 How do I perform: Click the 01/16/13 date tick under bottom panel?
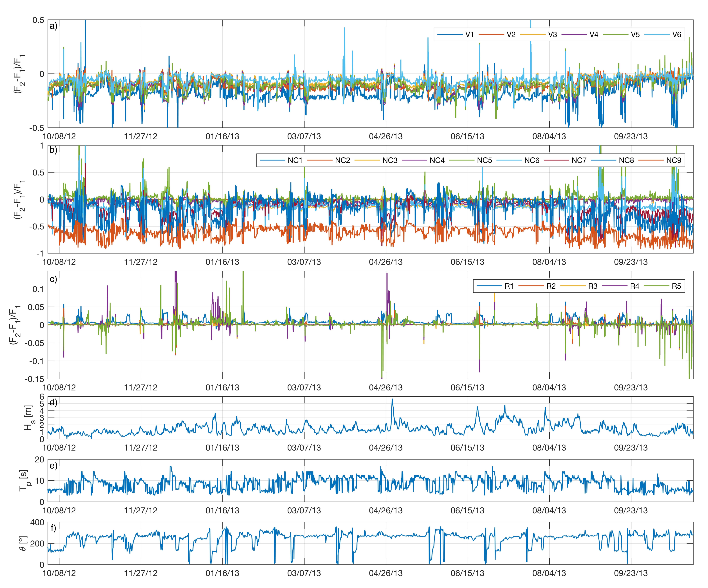[x=222, y=573]
